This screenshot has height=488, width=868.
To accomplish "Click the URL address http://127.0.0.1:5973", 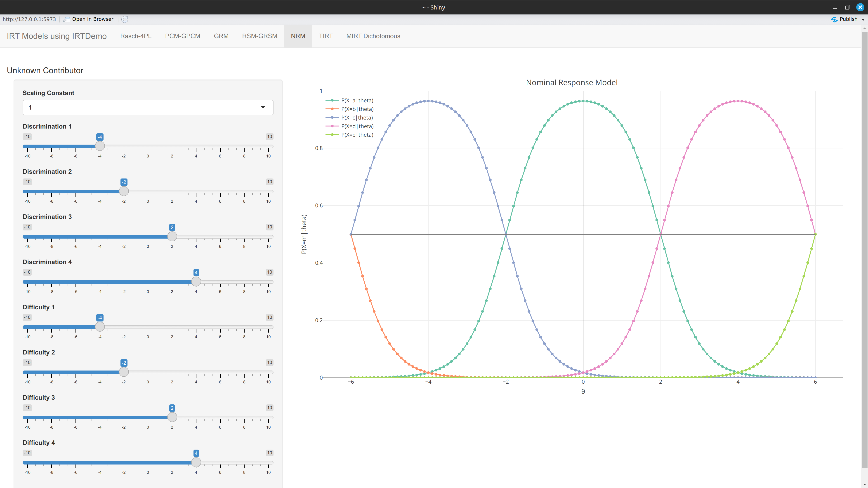I will [29, 19].
